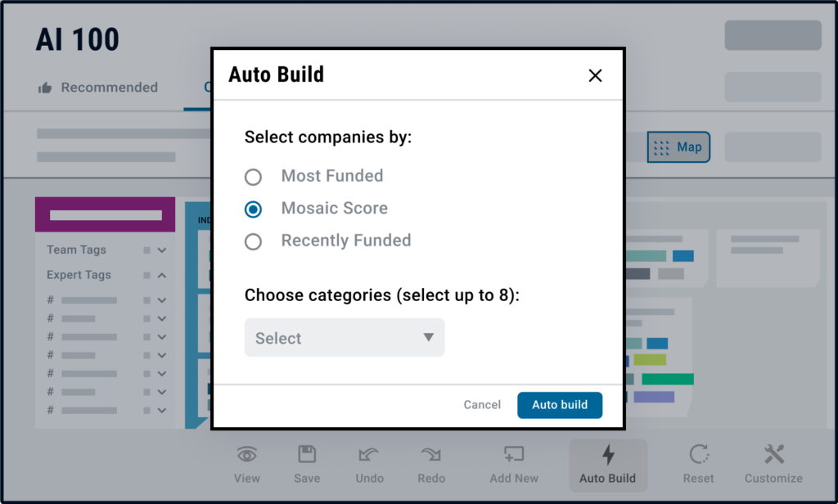Open the Customize tools icon
The width and height of the screenshot is (838, 504).
pyautogui.click(x=774, y=454)
